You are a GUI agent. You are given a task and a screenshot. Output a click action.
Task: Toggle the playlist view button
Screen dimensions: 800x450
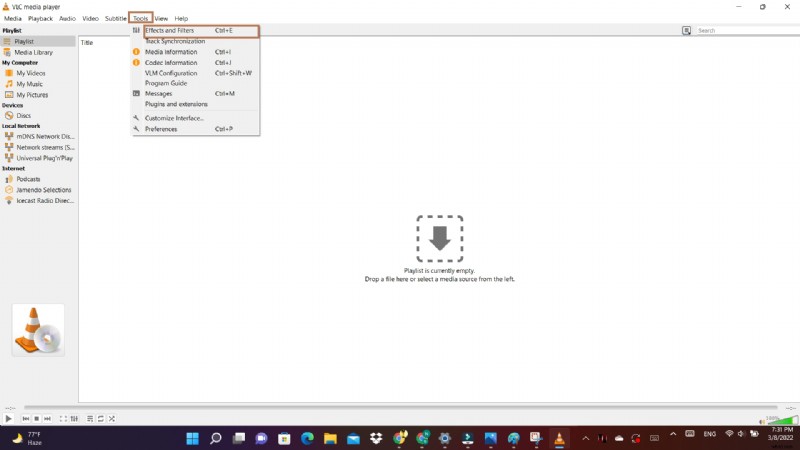(x=89, y=418)
